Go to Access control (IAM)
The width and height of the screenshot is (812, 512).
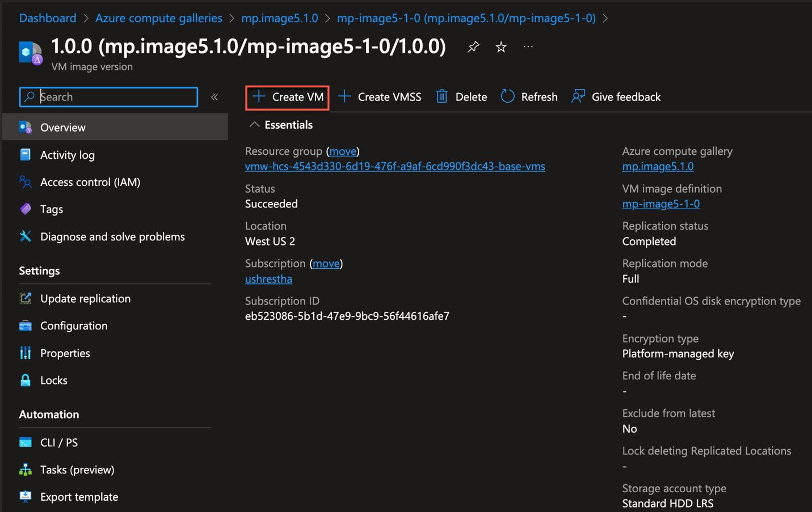(x=90, y=182)
